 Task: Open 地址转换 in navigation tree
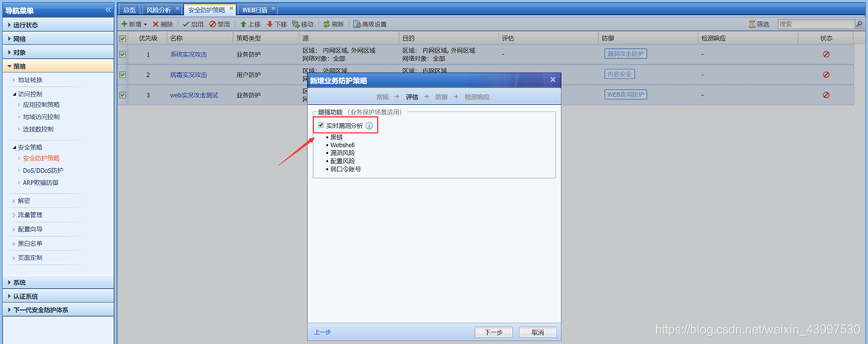tap(30, 80)
